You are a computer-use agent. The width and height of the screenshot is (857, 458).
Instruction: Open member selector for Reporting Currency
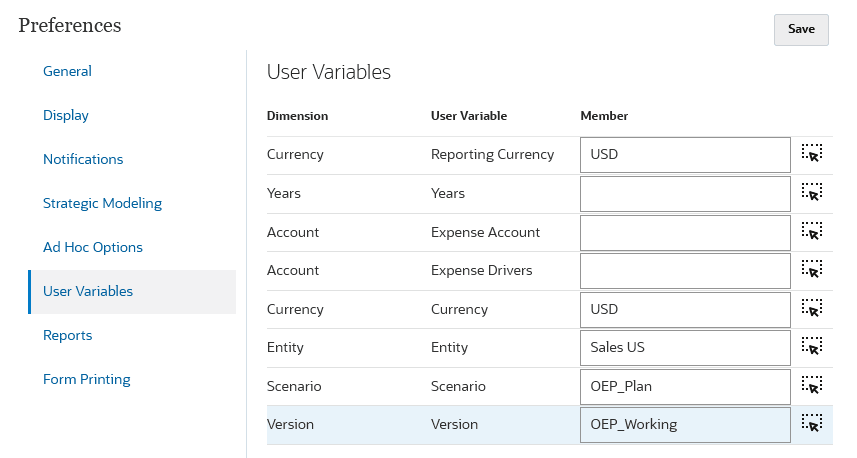(x=812, y=154)
